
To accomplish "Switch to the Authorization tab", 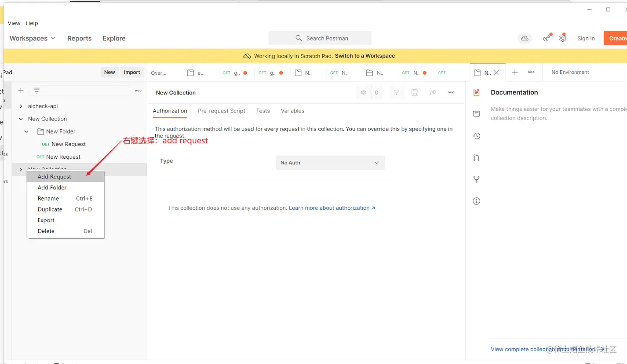I will coord(170,111).
